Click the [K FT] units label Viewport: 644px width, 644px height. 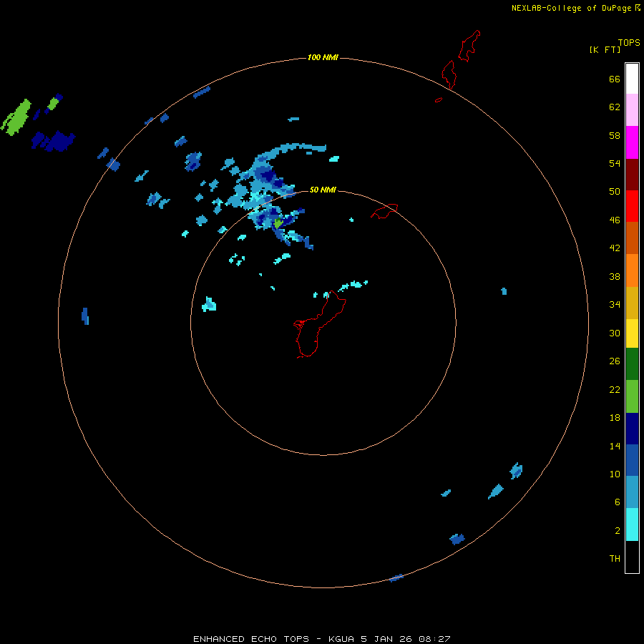(x=605, y=49)
